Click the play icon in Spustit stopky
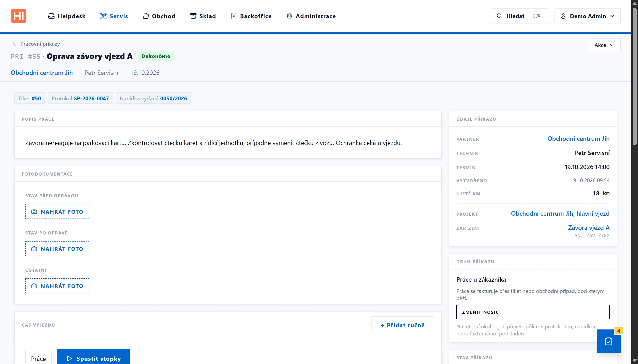Screen dimensions: 638x364 point(69,358)
